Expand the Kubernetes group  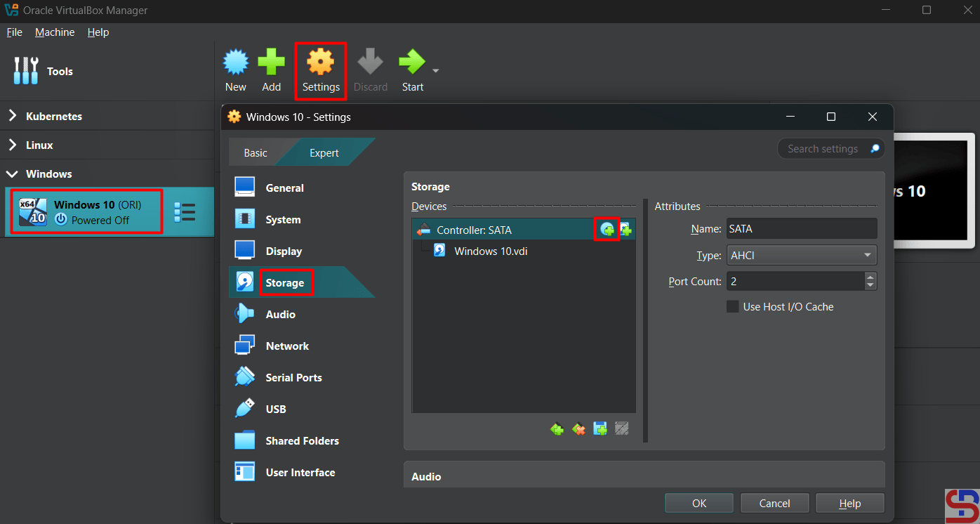click(x=13, y=117)
